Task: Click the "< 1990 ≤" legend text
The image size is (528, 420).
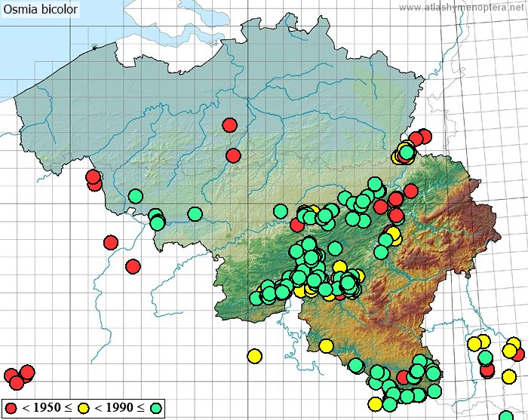Action: pos(119,408)
